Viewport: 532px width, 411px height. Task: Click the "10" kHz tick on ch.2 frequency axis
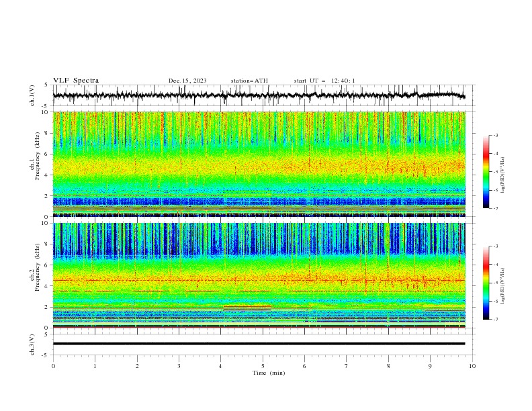(45, 223)
